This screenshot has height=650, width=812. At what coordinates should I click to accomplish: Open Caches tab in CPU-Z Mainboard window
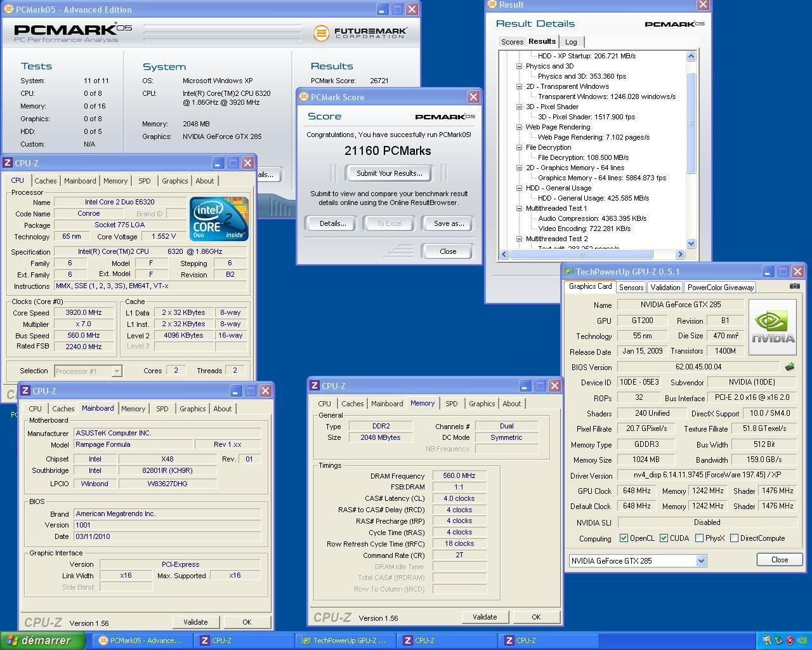63,409
